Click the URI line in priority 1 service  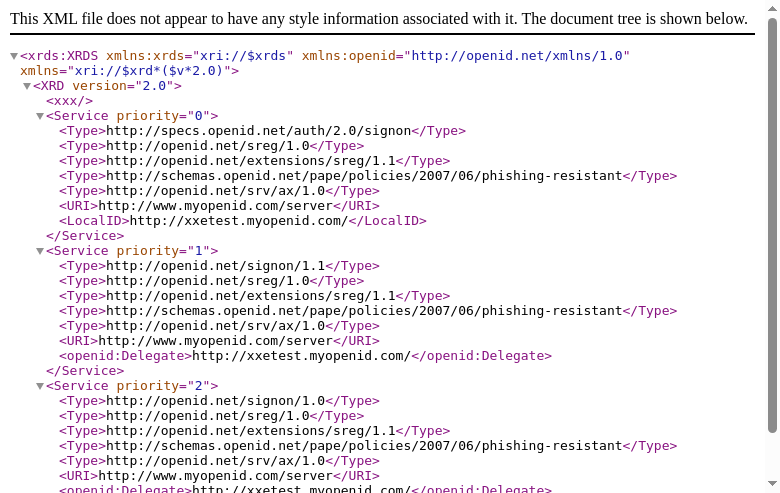tap(219, 341)
